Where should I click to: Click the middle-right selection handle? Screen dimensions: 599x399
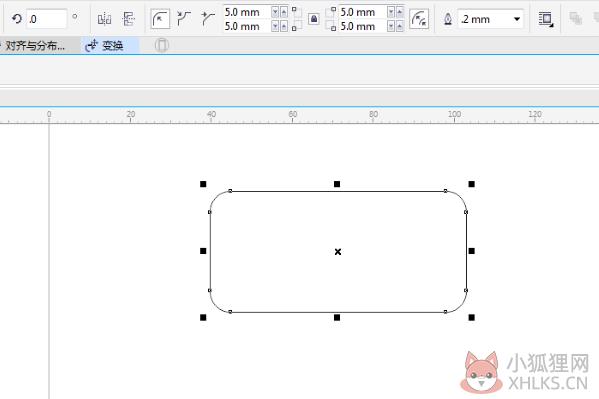(x=472, y=251)
